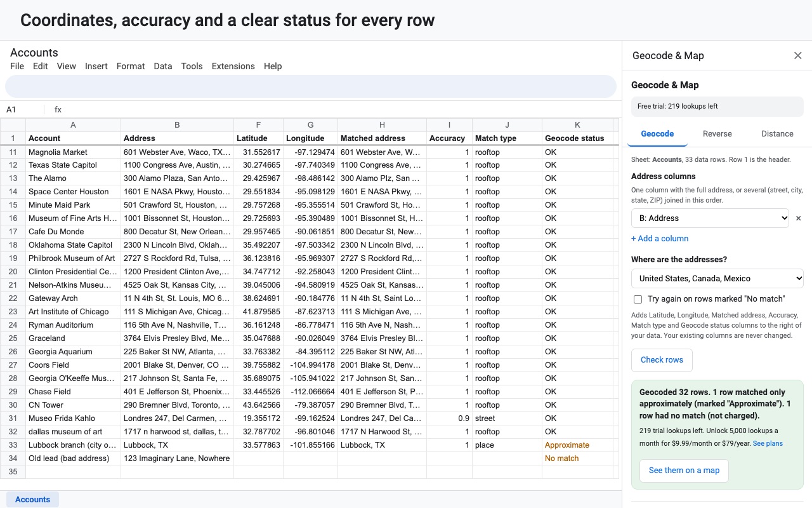Select the Accounts sheet tab
Image resolution: width=812 pixels, height=508 pixels.
pyautogui.click(x=33, y=500)
